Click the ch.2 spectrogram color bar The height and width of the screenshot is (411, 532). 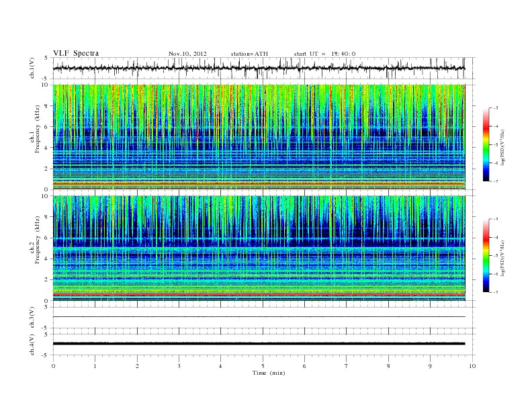coord(486,256)
